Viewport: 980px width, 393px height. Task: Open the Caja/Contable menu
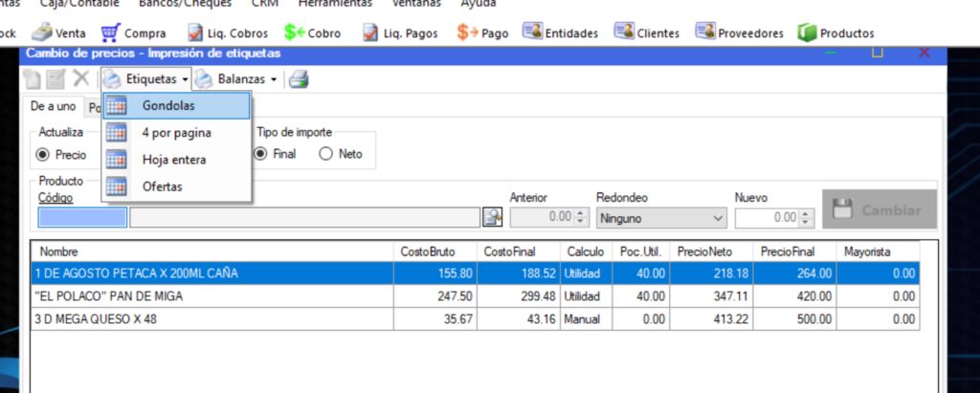coord(79,4)
